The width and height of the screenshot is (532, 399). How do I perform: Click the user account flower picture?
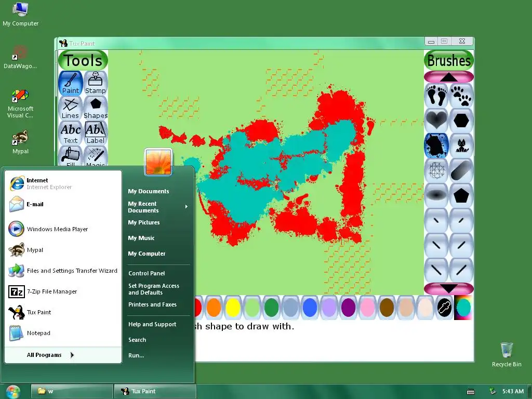158,162
